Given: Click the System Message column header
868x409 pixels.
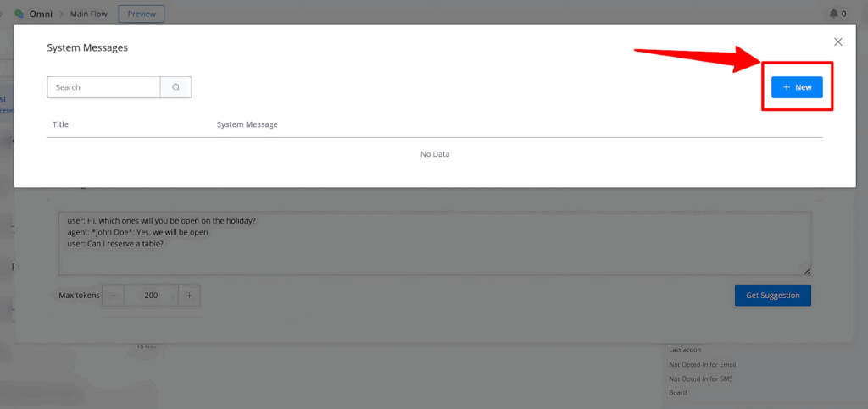Looking at the screenshot, I should [x=247, y=124].
